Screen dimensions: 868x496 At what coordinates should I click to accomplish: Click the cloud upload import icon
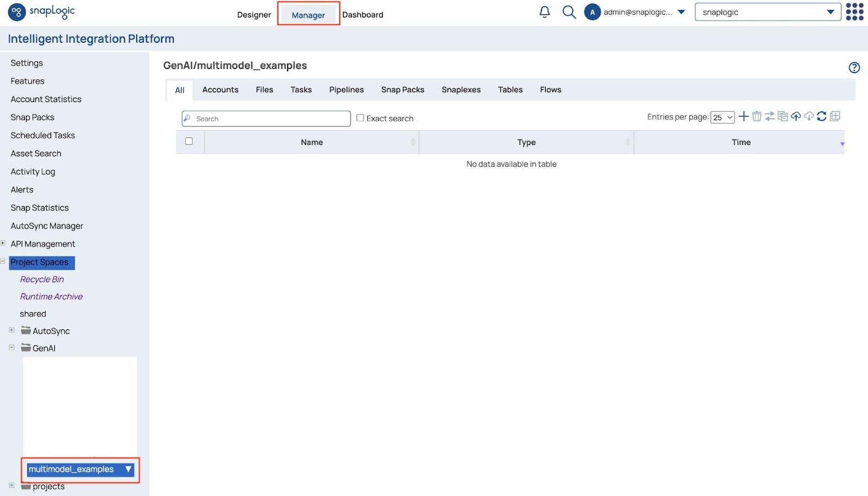coord(795,116)
